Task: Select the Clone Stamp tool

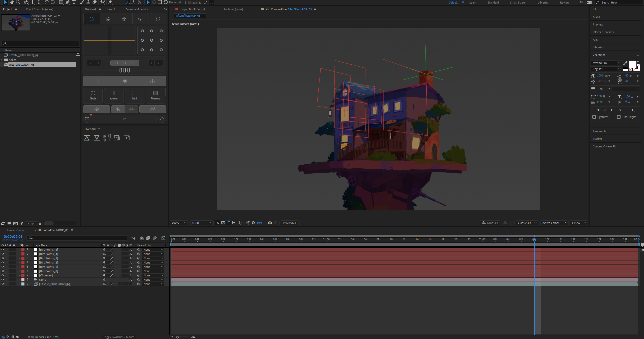Action: click(88, 2)
